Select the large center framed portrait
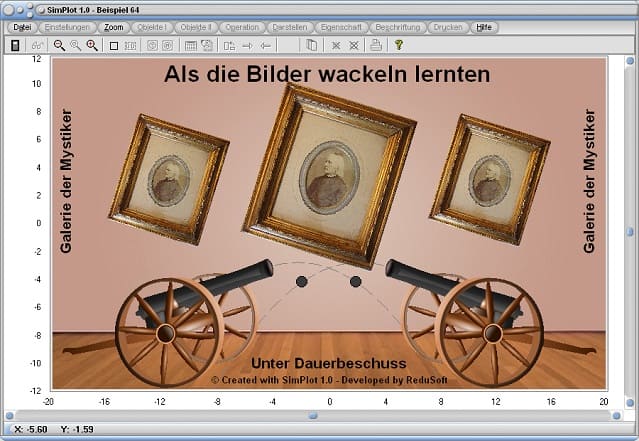Image resolution: width=639 pixels, height=441 pixels. [x=329, y=176]
